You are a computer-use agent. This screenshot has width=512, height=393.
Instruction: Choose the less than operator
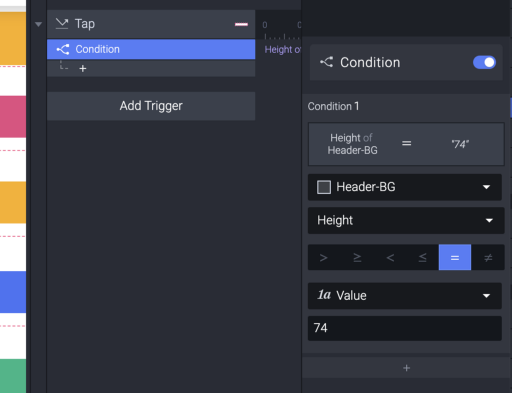390,257
